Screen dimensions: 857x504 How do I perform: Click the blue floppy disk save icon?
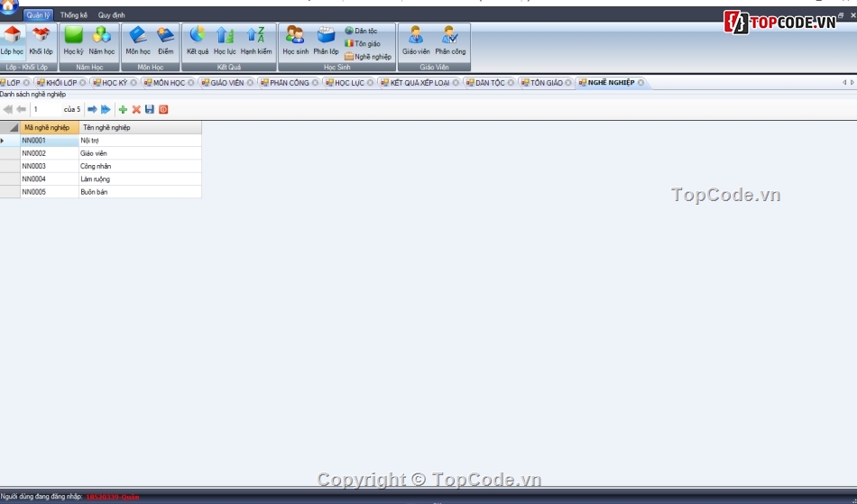(x=150, y=109)
